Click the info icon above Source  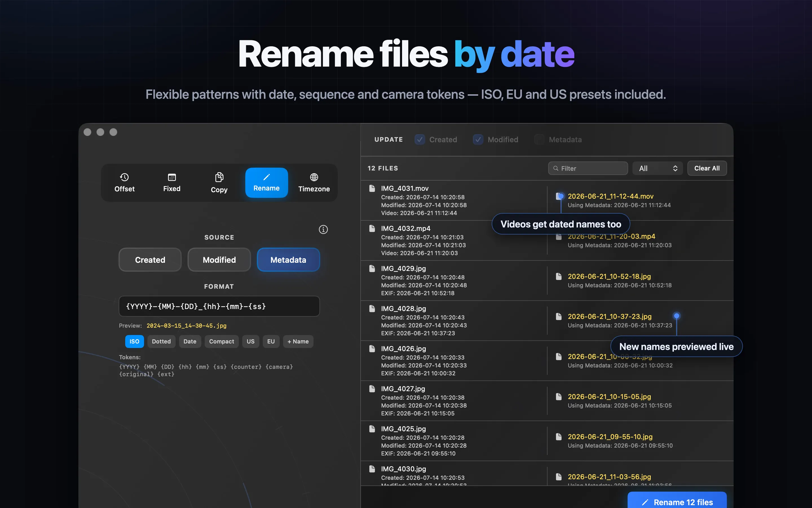pyautogui.click(x=323, y=229)
